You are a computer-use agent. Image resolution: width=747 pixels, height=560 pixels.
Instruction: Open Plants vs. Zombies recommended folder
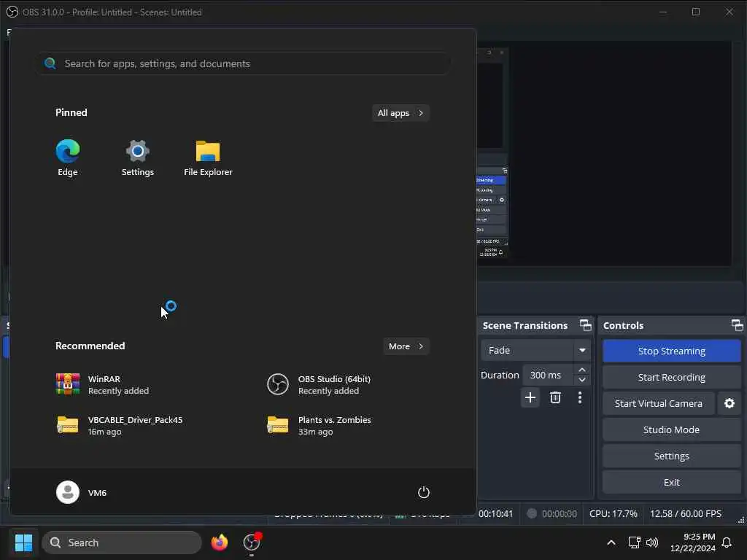(320, 425)
